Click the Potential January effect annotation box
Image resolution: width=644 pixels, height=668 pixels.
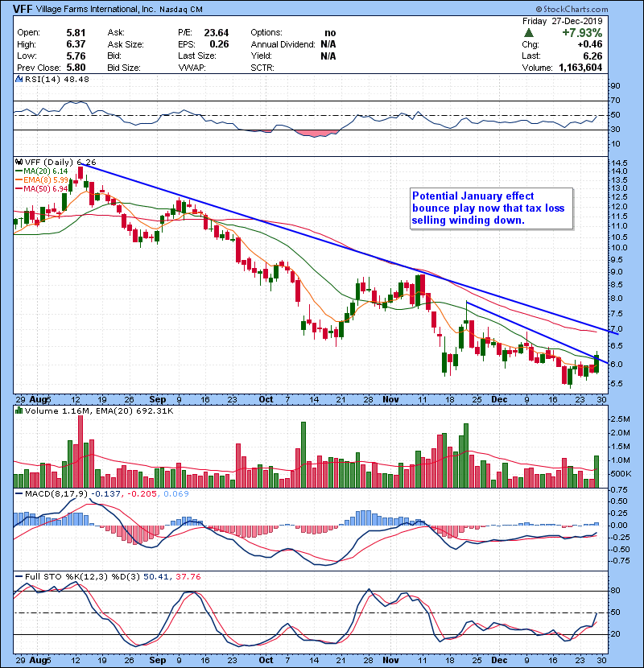(491, 208)
